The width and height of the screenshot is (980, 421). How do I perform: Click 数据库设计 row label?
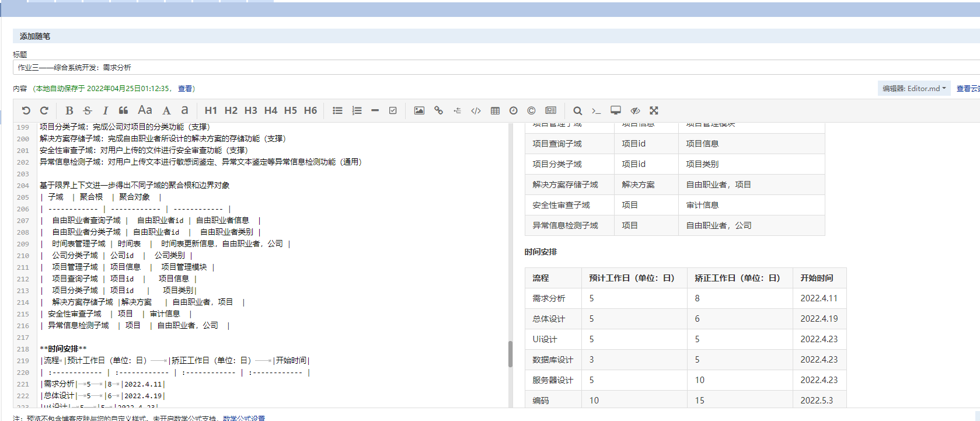click(553, 359)
